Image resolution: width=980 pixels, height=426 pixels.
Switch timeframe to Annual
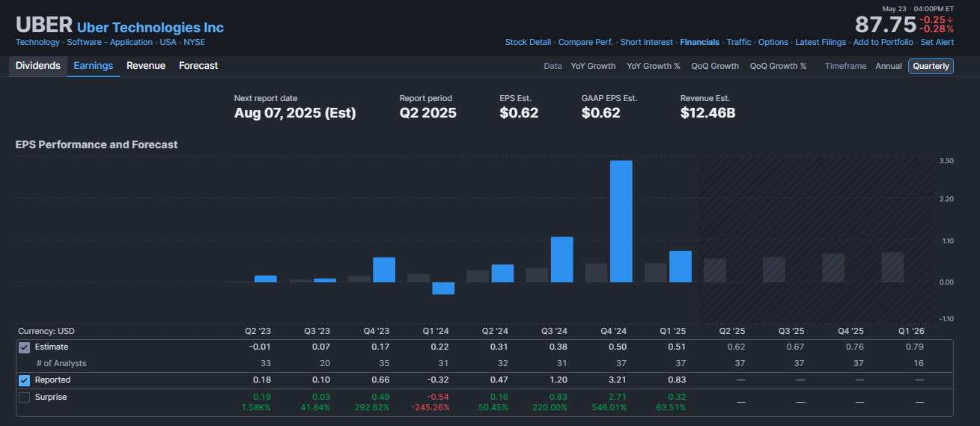(889, 66)
